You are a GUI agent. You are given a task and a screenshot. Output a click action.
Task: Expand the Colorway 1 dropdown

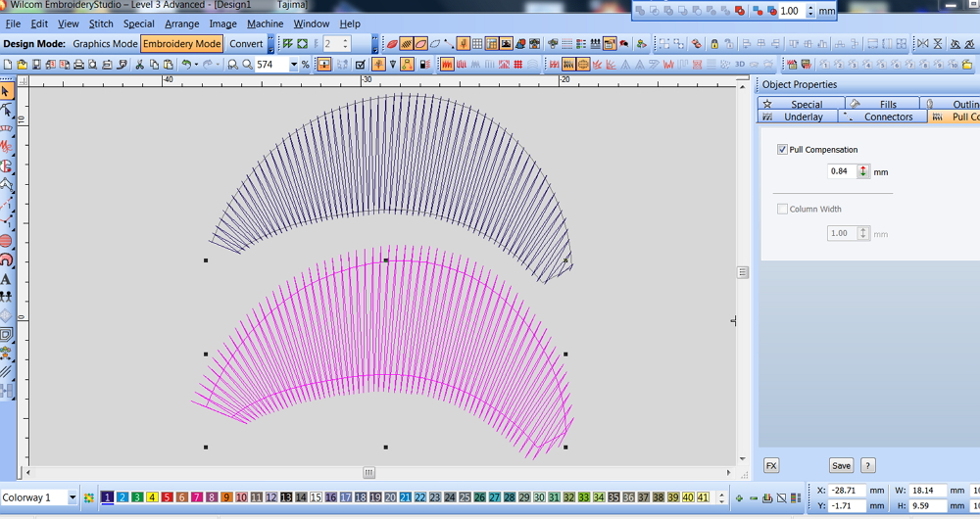[x=73, y=497]
